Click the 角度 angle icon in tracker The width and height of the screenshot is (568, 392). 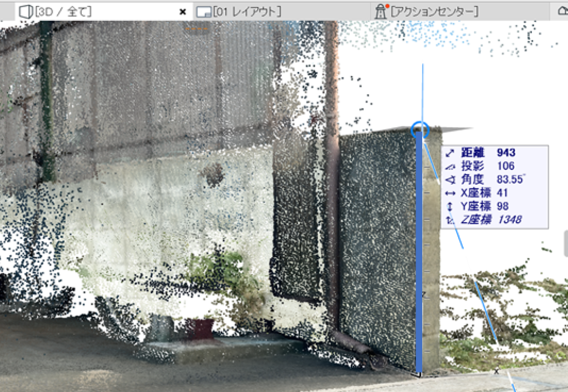coord(450,179)
